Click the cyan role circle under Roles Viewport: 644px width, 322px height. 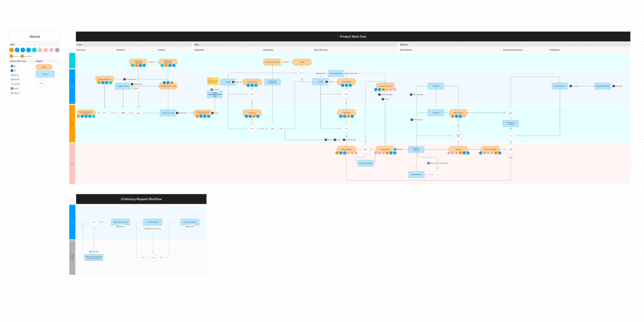[34, 50]
